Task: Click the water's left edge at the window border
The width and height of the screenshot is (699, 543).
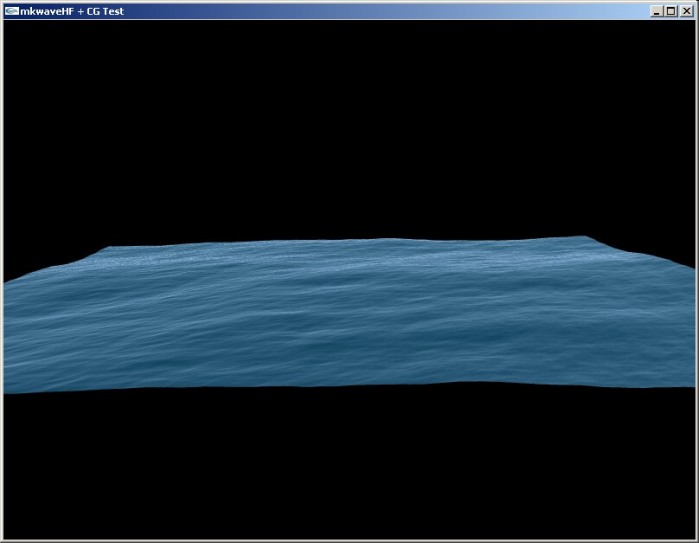Action: (x=6, y=335)
